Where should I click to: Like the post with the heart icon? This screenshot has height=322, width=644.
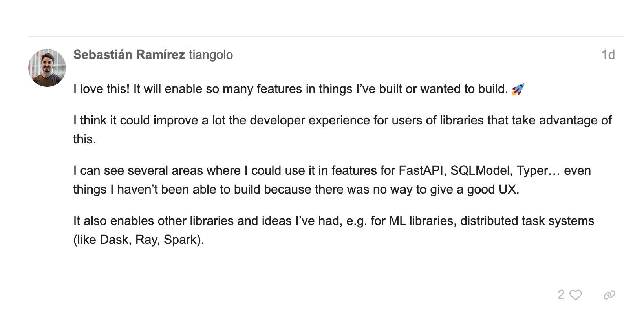pos(576,295)
